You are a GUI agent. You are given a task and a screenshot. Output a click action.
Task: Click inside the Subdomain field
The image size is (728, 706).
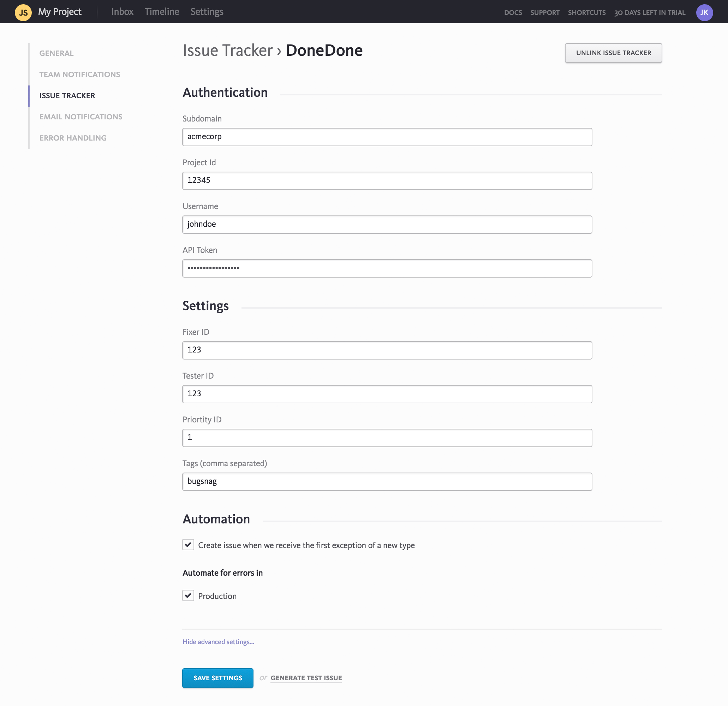(387, 137)
